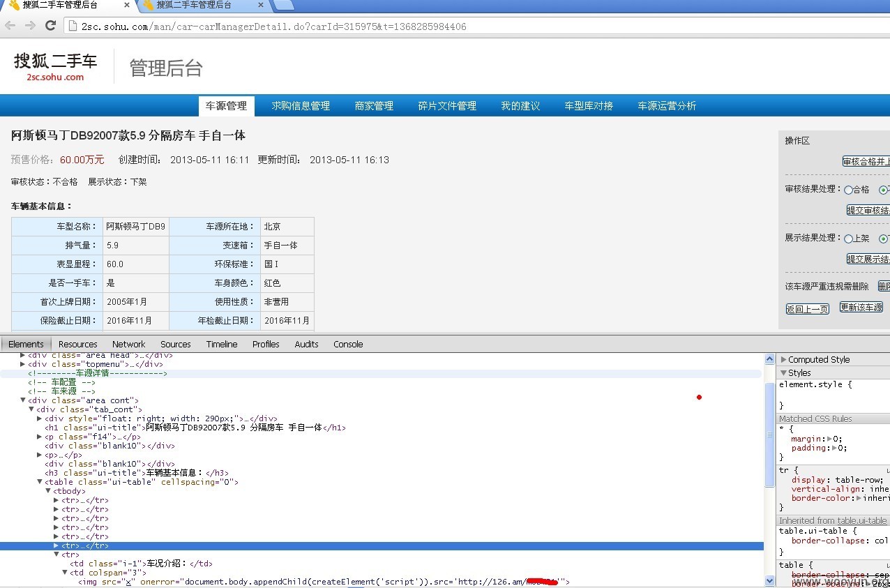Switch to the second 搜狐二手车管理后台 browser tab

tap(202, 6)
